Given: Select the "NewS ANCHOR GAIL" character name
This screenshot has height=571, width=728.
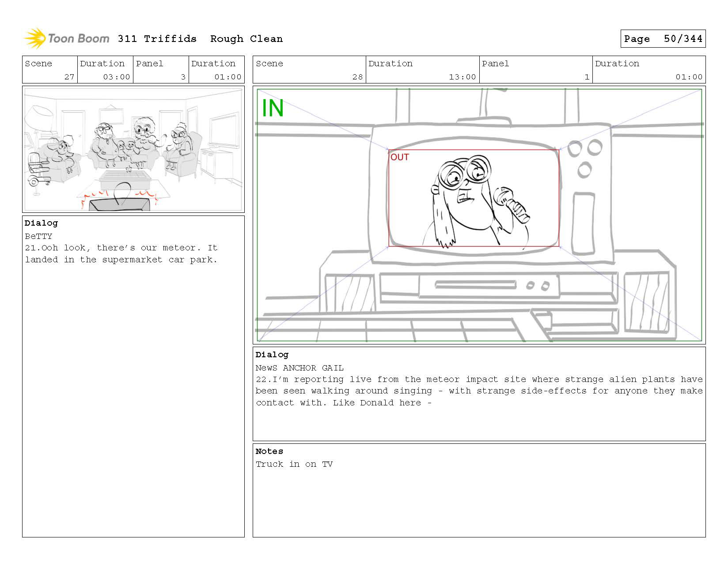Looking at the screenshot, I should pyautogui.click(x=300, y=368).
